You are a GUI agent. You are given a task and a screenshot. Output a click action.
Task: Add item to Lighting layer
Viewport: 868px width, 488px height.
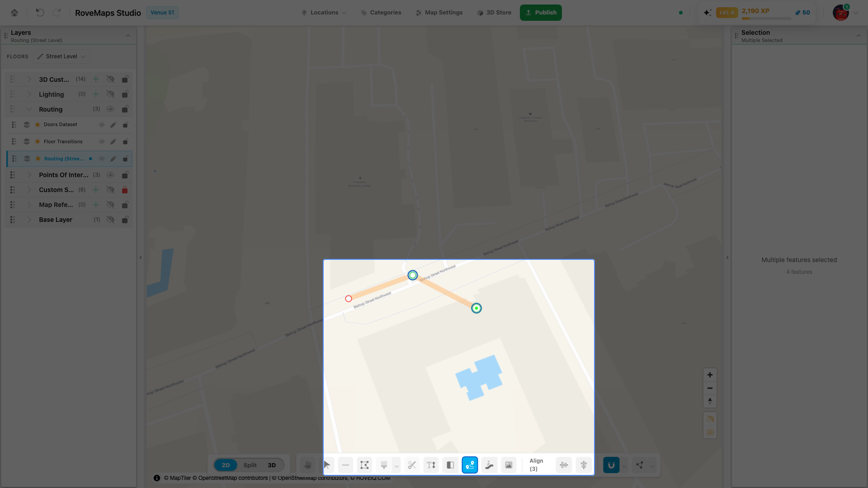point(96,94)
